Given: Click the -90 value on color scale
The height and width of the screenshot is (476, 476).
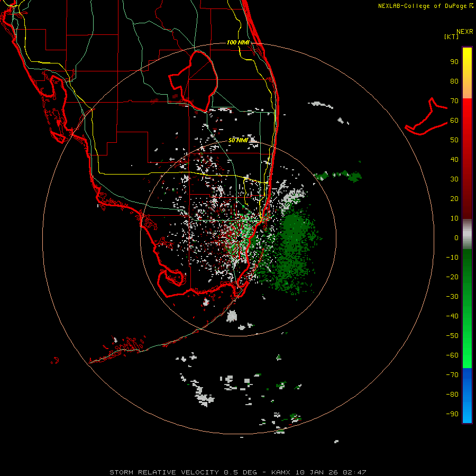Looking at the screenshot, I should [452, 414].
